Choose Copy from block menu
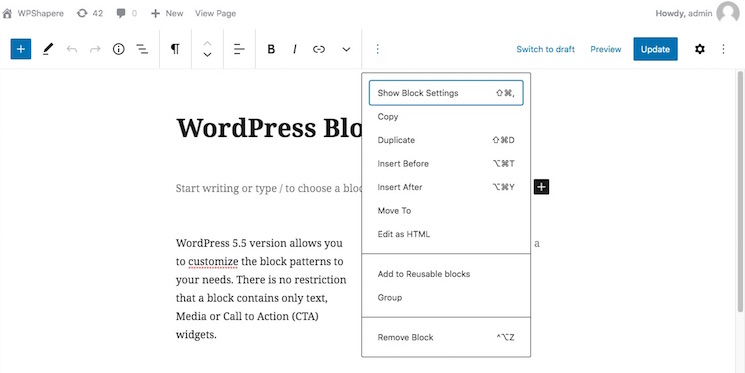This screenshot has height=373, width=745. coord(446,116)
